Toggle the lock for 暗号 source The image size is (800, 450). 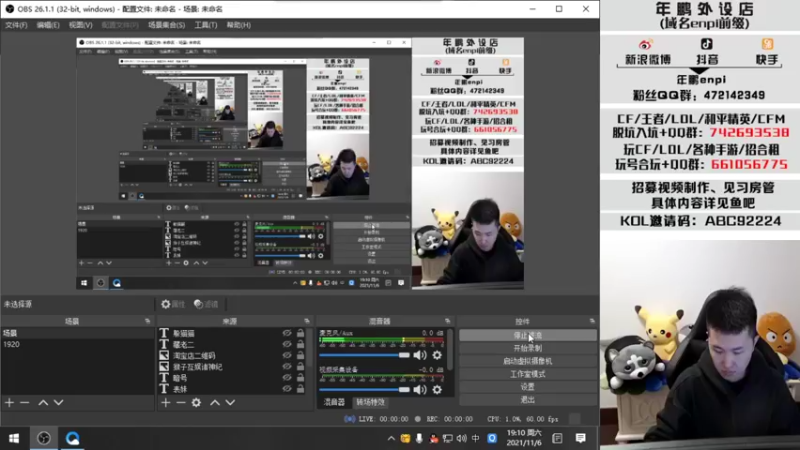click(x=301, y=378)
